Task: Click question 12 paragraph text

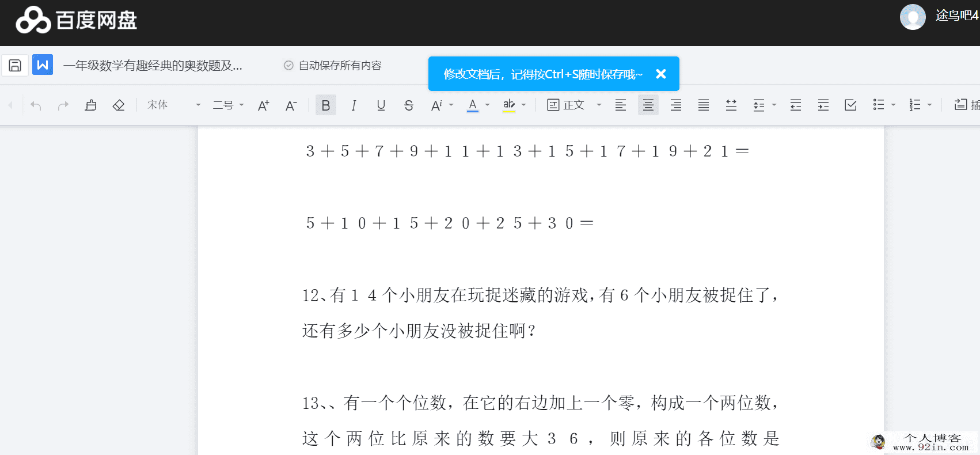Action: click(541, 295)
